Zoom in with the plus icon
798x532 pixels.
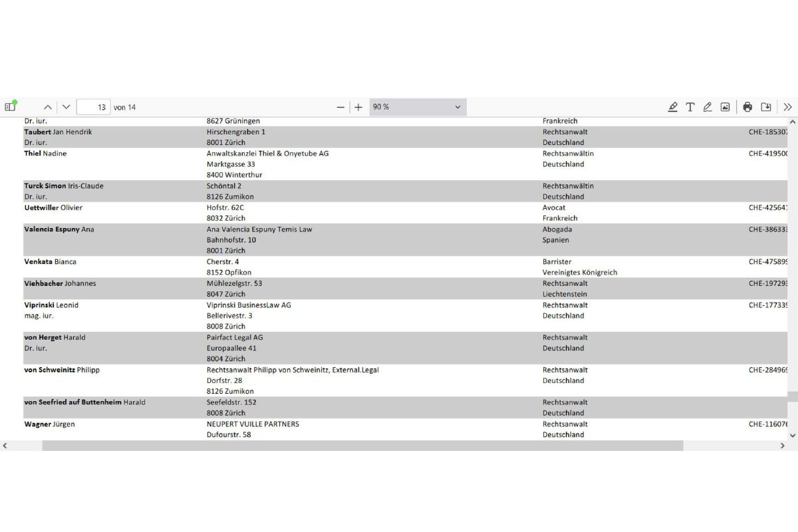pyautogui.click(x=358, y=107)
